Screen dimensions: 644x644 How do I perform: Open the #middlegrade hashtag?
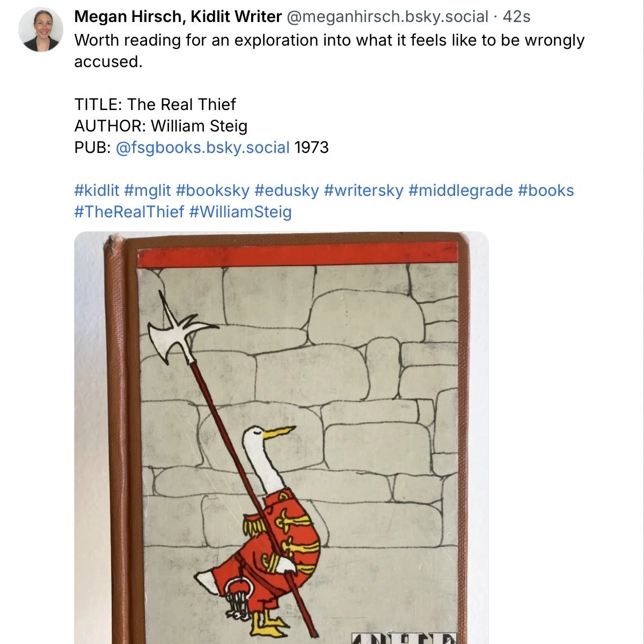(x=460, y=191)
